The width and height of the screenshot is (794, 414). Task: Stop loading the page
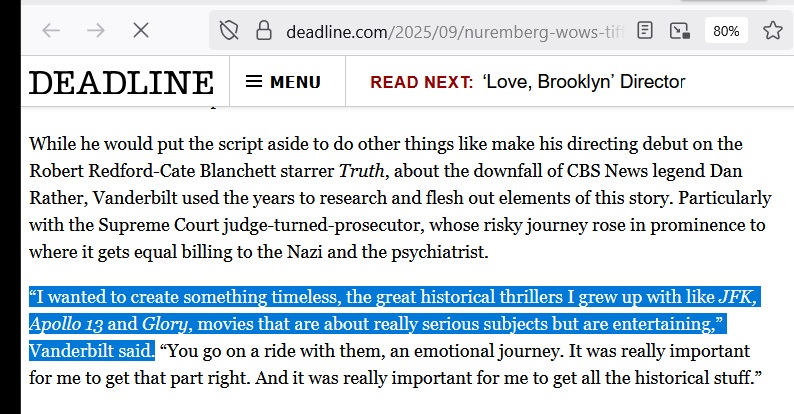[141, 30]
